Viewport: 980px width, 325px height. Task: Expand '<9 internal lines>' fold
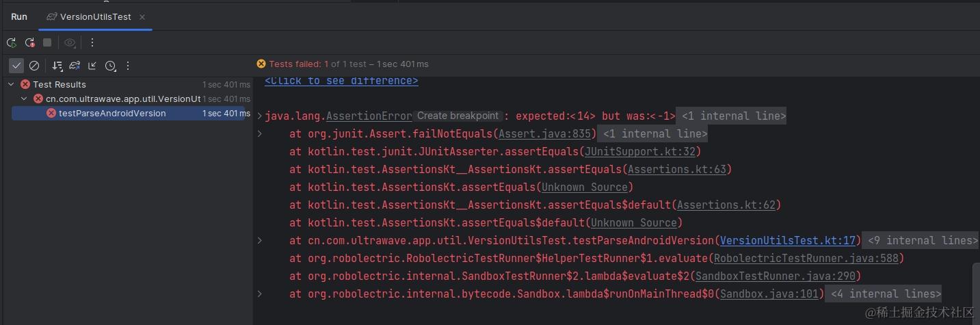pyautogui.click(x=921, y=240)
